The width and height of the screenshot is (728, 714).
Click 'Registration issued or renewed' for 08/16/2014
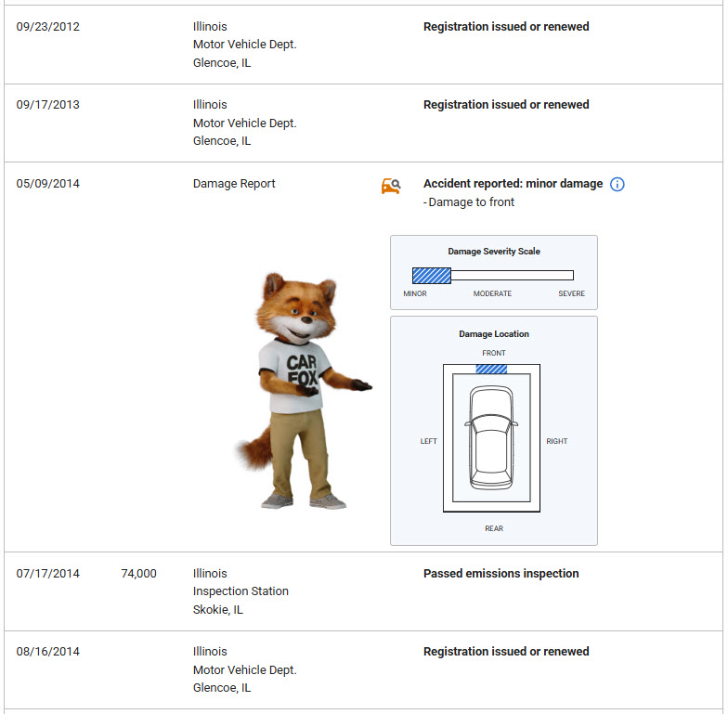pyautogui.click(x=506, y=652)
